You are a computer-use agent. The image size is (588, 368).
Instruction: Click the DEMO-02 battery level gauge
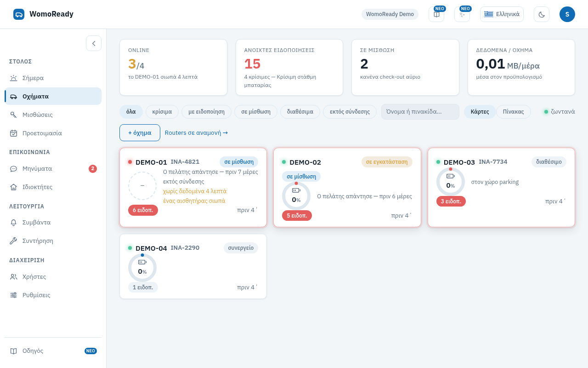tap(296, 196)
